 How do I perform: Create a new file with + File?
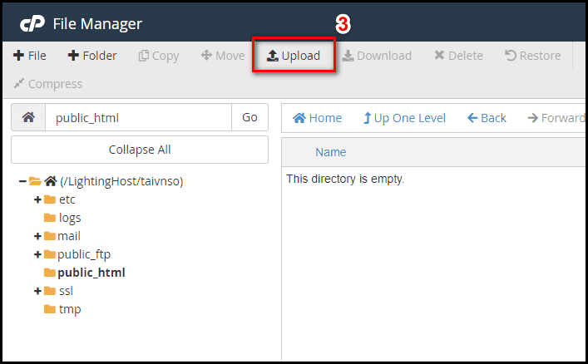coord(30,56)
